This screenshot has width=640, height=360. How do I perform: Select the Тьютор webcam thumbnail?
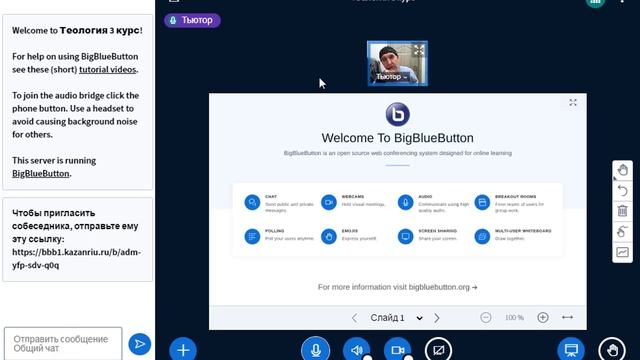(397, 63)
